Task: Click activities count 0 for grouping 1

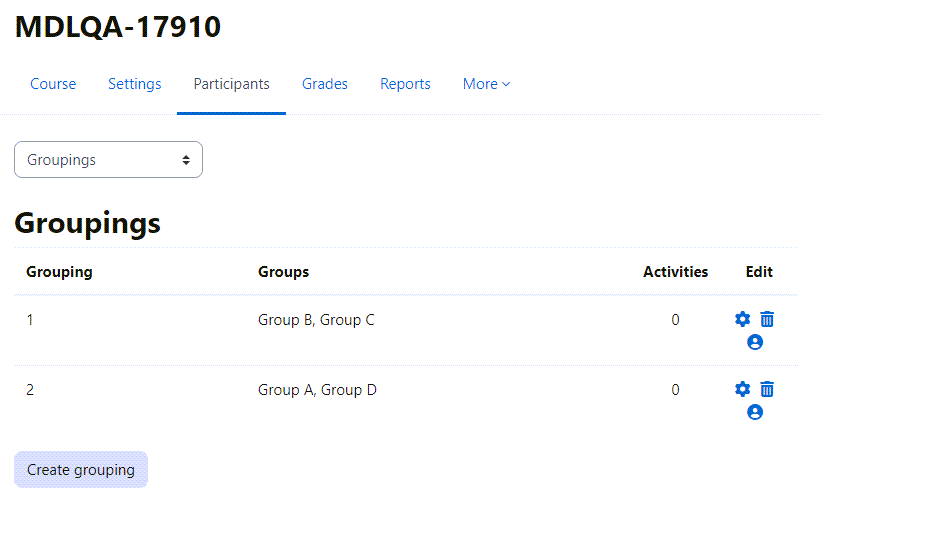Action: click(x=675, y=320)
